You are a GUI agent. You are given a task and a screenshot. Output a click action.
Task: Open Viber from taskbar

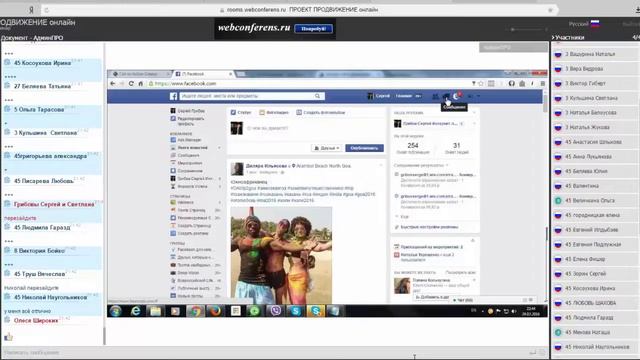pos(276,311)
